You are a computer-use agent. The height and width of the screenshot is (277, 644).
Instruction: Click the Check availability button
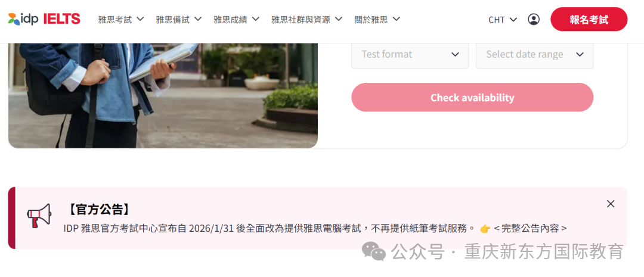[472, 97]
